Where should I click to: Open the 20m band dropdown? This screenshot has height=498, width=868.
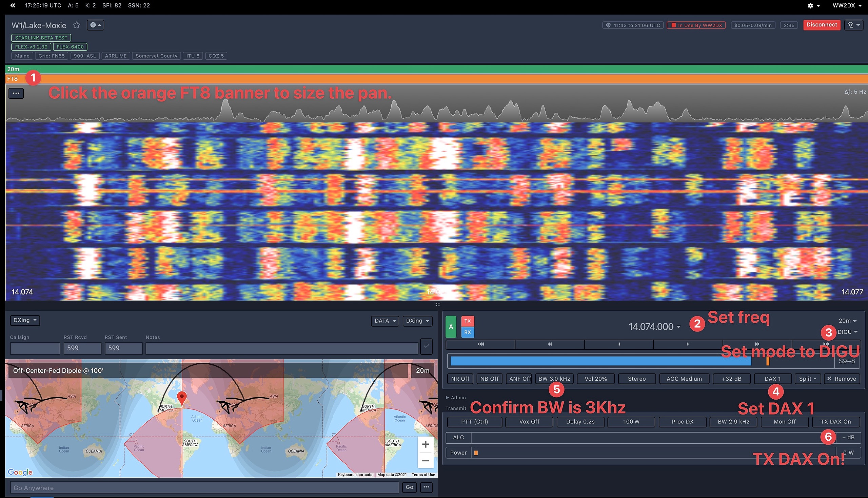pyautogui.click(x=847, y=321)
